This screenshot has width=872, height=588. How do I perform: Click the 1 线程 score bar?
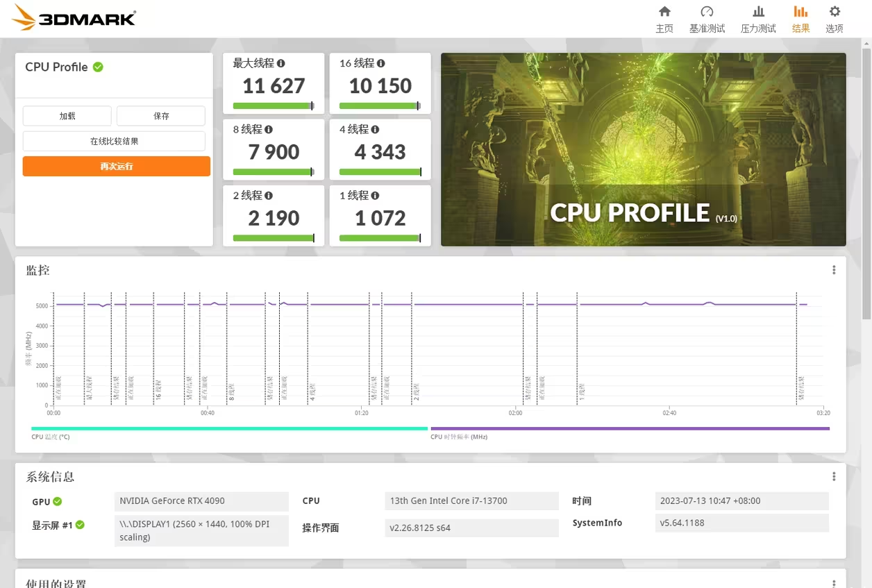click(380, 238)
